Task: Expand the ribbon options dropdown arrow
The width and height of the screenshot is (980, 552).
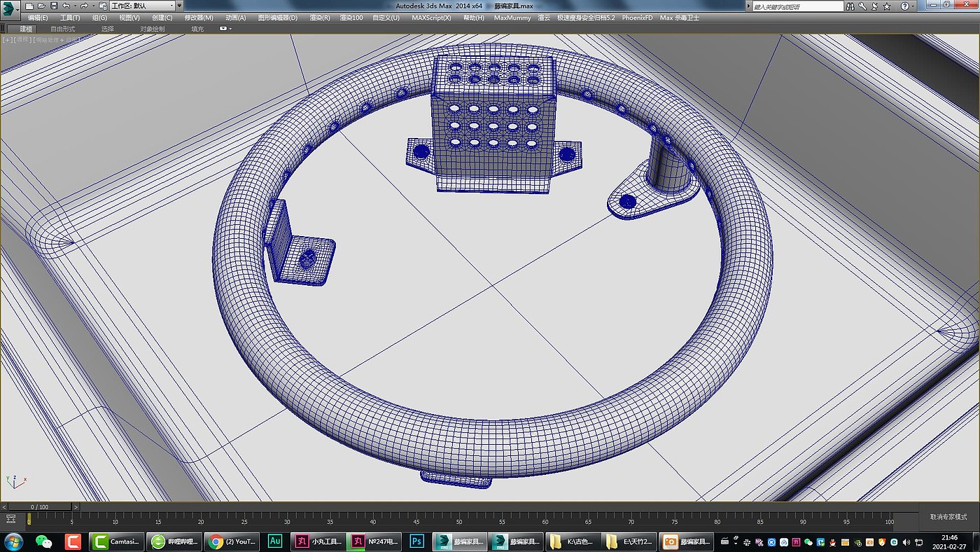Action: [230, 29]
